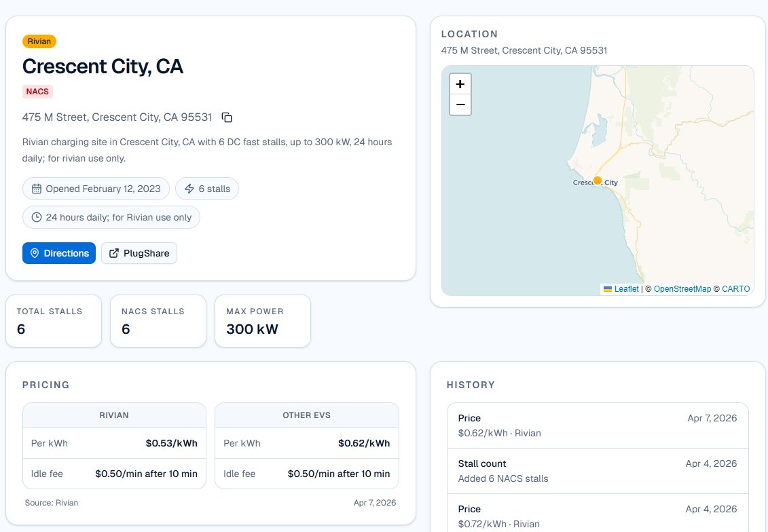
Task: Click '24 hours daily; for Rivian use only'
Action: [111, 217]
